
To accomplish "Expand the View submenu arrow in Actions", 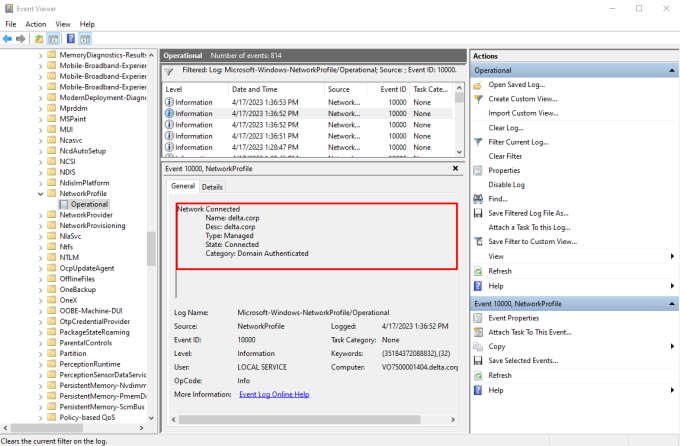I will click(x=671, y=257).
